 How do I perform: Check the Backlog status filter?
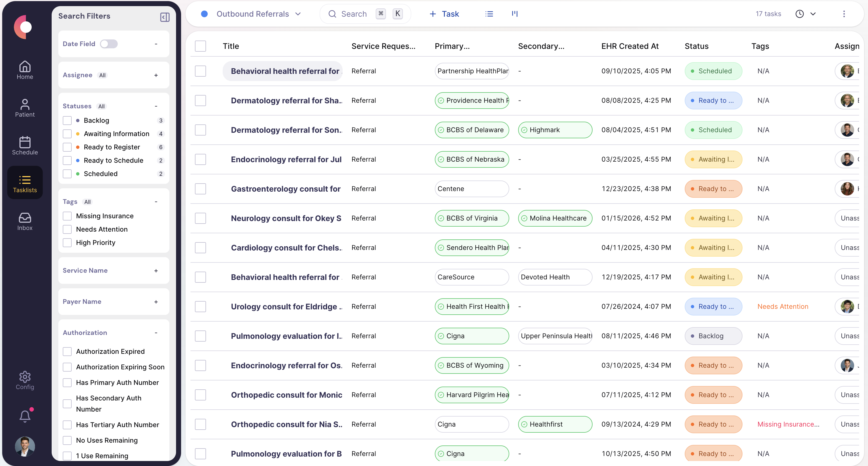pyautogui.click(x=67, y=120)
